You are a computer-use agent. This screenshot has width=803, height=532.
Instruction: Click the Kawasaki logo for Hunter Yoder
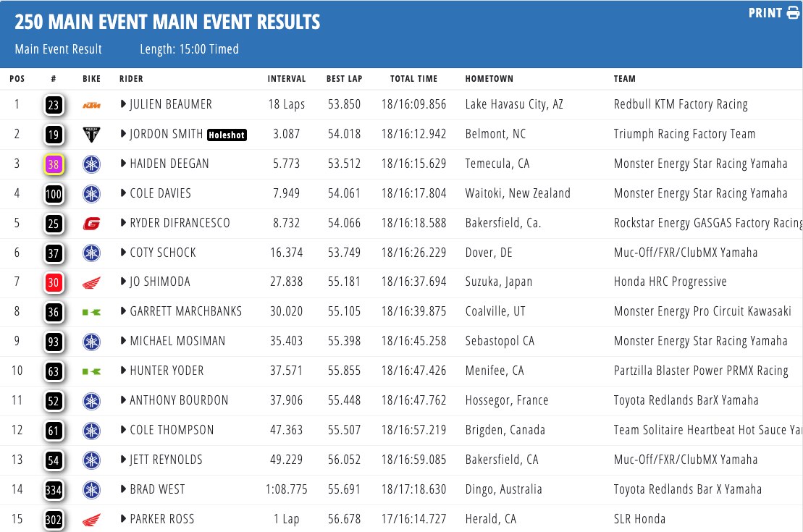point(91,371)
